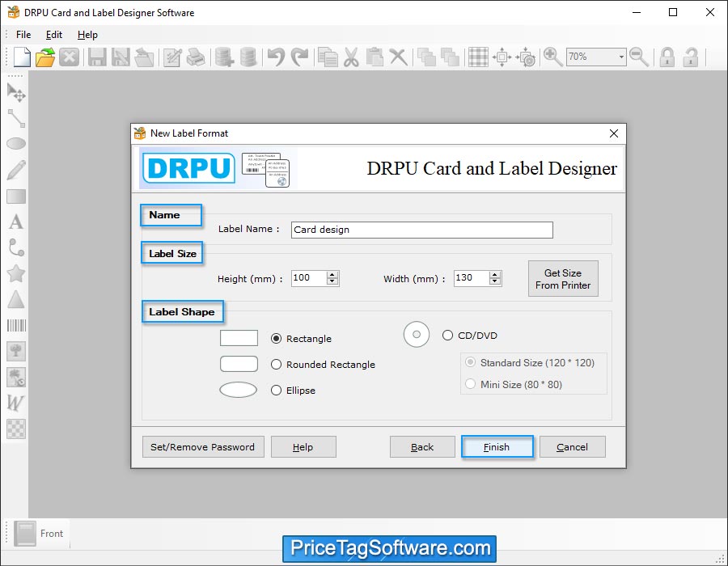Open the File menu
The height and width of the screenshot is (566, 728).
click(23, 35)
